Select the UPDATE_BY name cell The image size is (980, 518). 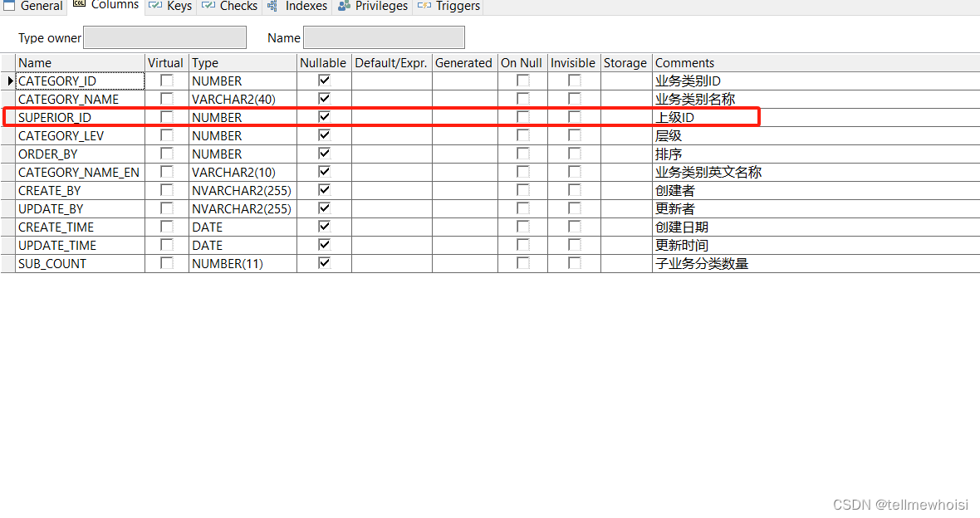(80, 208)
